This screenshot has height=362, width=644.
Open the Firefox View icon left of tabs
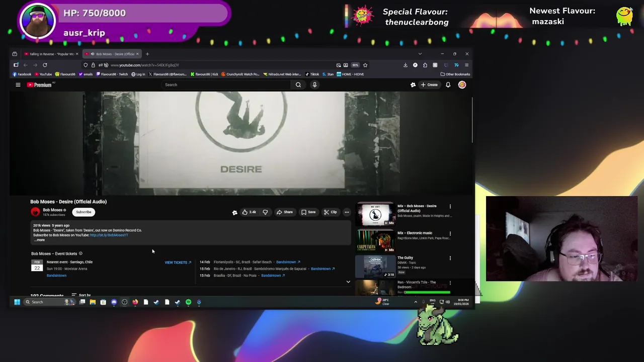tap(15, 54)
